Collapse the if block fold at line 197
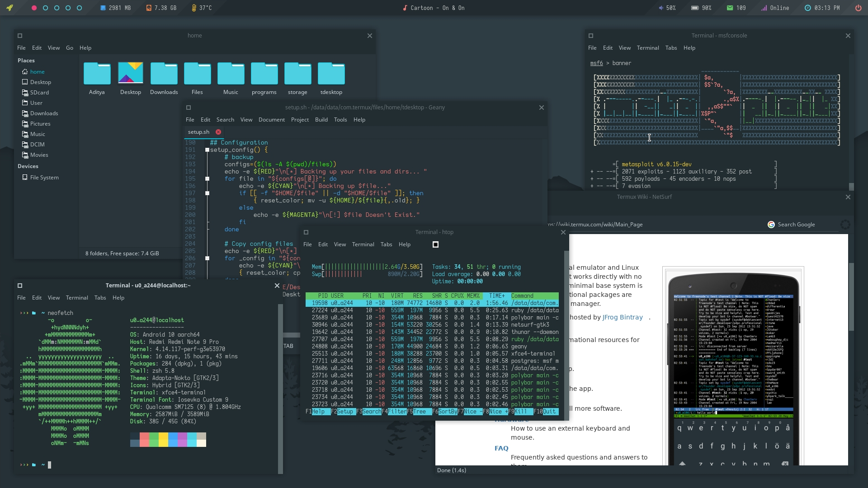 pos(207,193)
